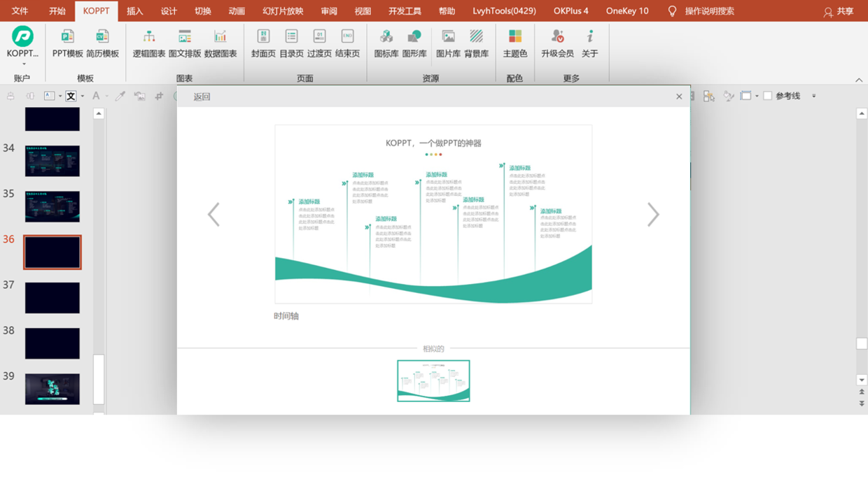Open the 图片库 picture library

448,43
